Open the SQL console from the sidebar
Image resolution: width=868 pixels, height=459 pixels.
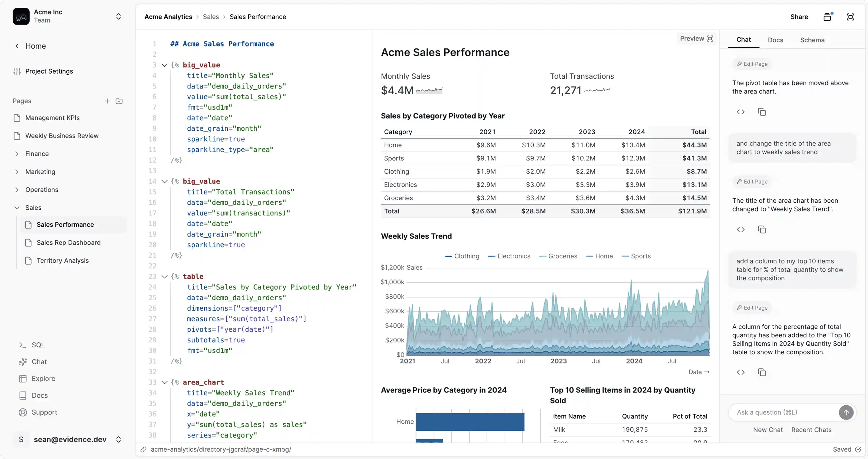(38, 345)
